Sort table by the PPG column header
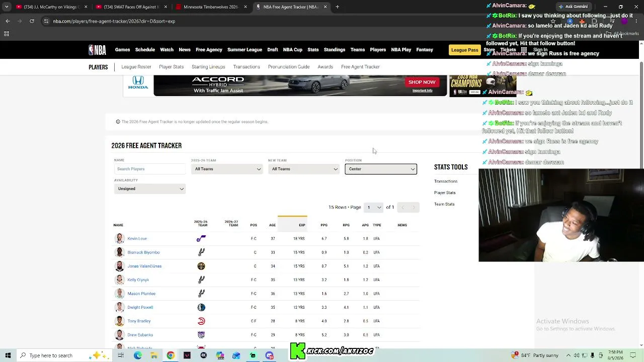644x362 pixels. (324, 225)
